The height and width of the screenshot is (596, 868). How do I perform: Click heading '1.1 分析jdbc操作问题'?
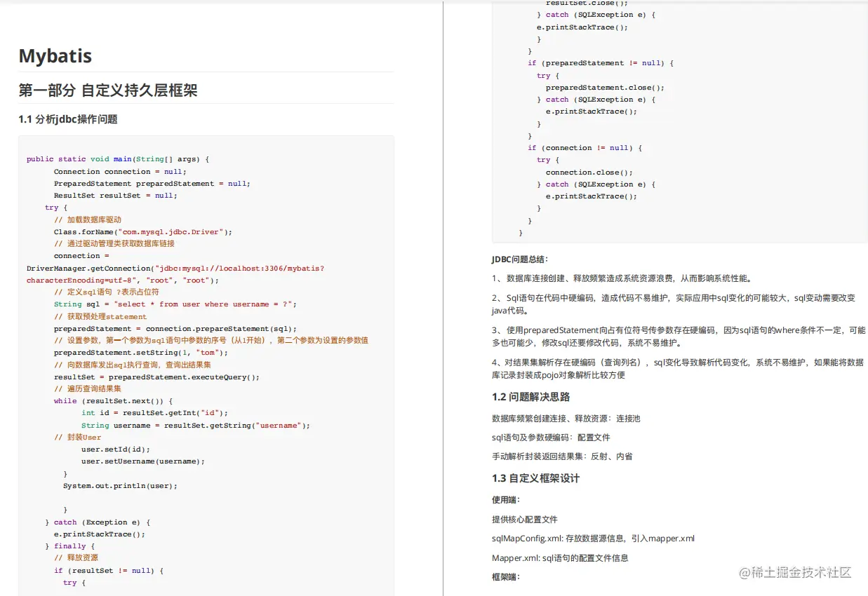(68, 119)
